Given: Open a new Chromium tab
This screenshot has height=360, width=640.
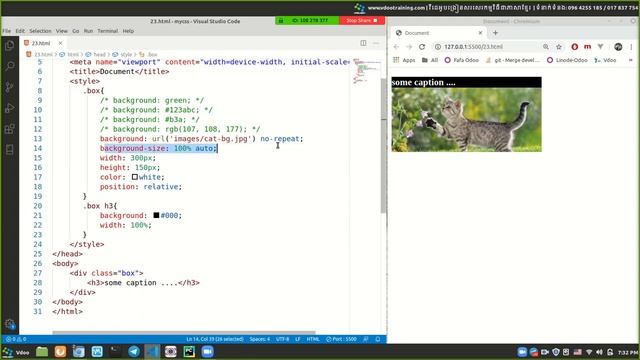Looking at the screenshot, I should tap(496, 33).
